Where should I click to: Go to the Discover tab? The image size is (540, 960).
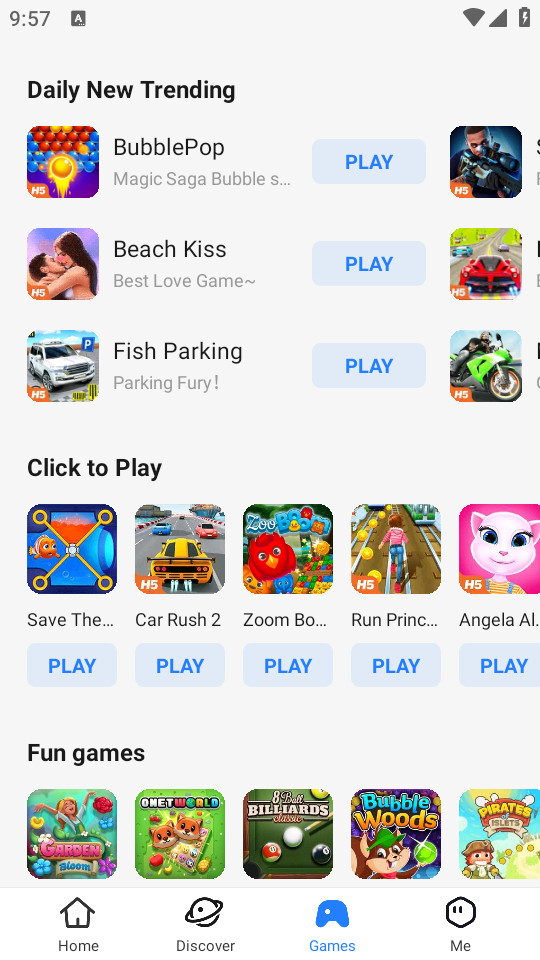coord(205,924)
